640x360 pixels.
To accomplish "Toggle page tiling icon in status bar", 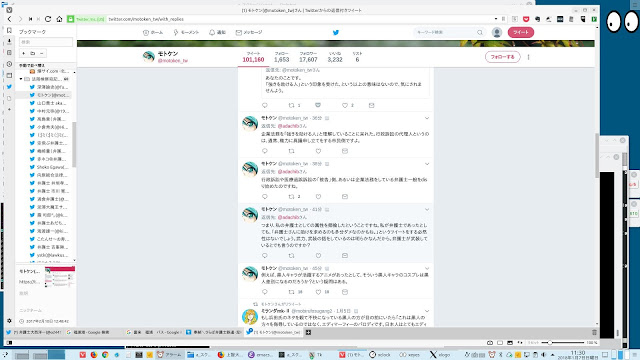I will [x=500, y=343].
